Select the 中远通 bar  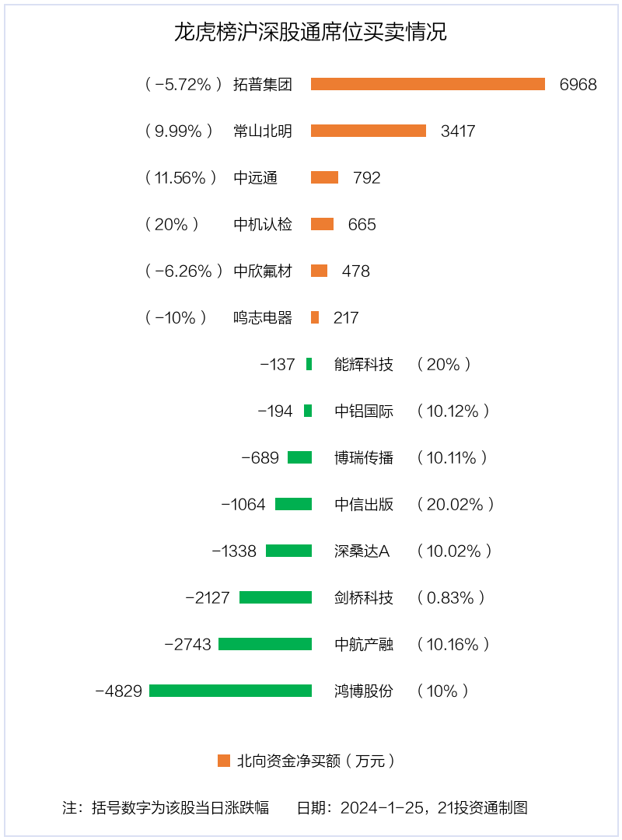coord(324,177)
